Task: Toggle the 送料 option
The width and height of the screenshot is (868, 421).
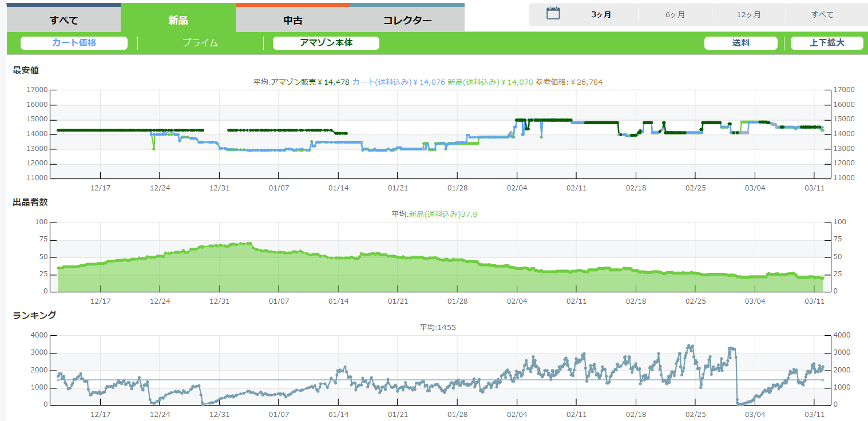Action: [740, 43]
